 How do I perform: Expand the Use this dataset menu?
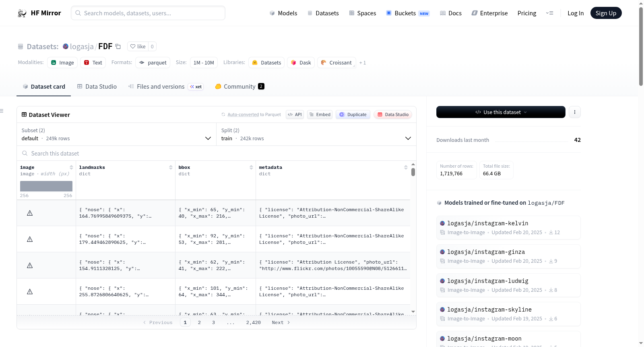tap(501, 112)
